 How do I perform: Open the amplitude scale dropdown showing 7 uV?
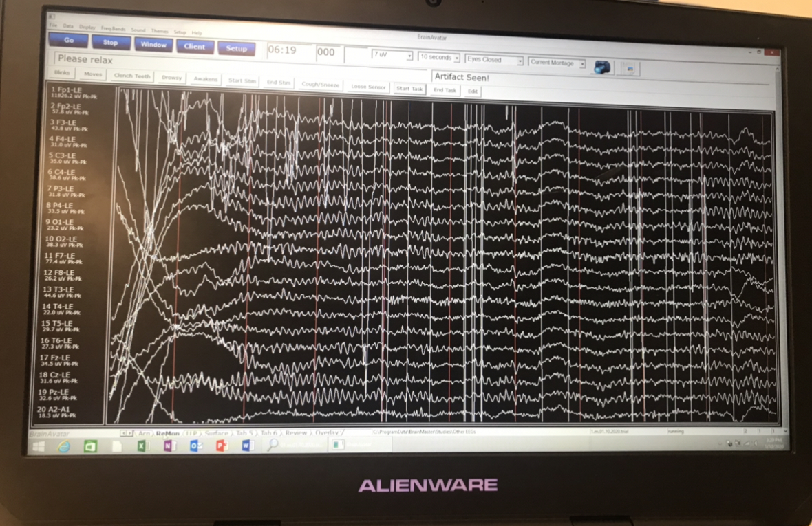tap(392, 55)
